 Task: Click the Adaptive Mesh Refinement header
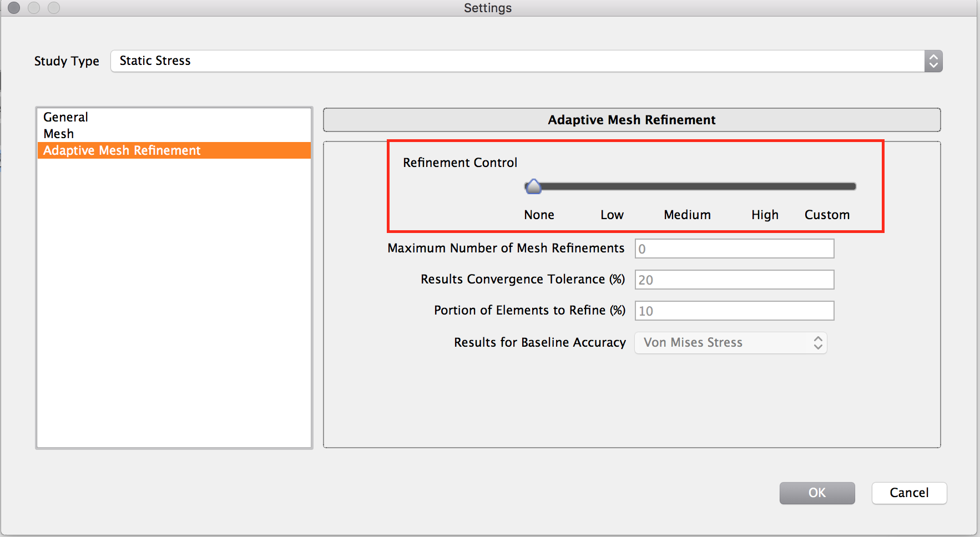tap(631, 119)
